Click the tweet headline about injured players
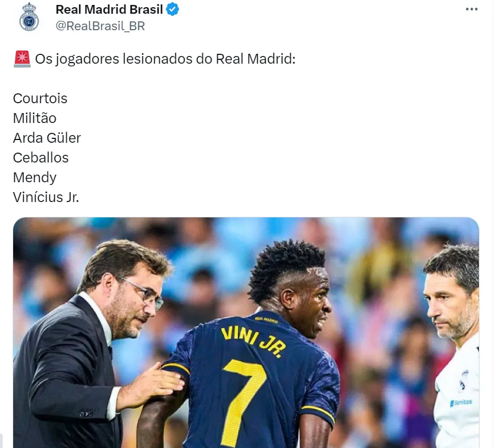This screenshot has height=448, width=502. pyautogui.click(x=165, y=59)
